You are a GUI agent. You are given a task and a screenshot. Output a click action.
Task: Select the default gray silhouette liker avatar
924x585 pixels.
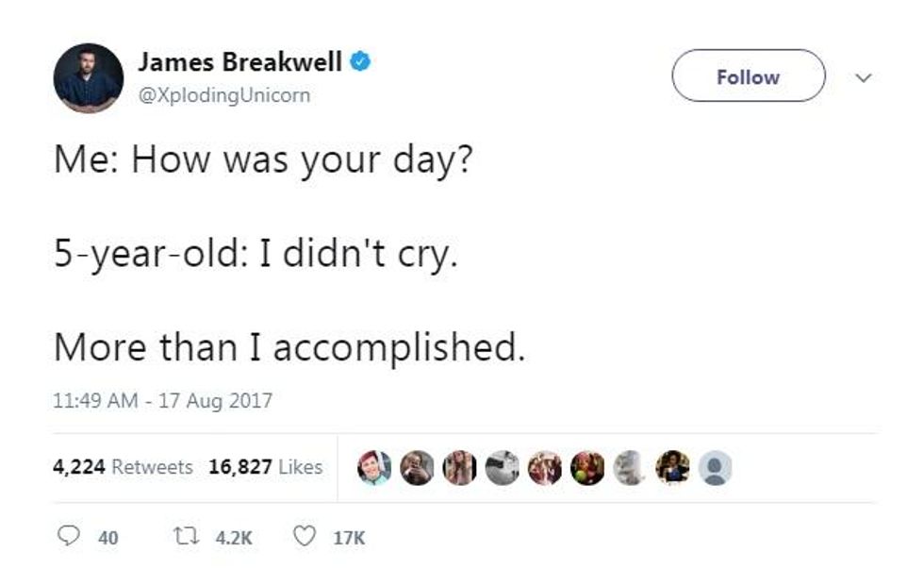pos(715,467)
